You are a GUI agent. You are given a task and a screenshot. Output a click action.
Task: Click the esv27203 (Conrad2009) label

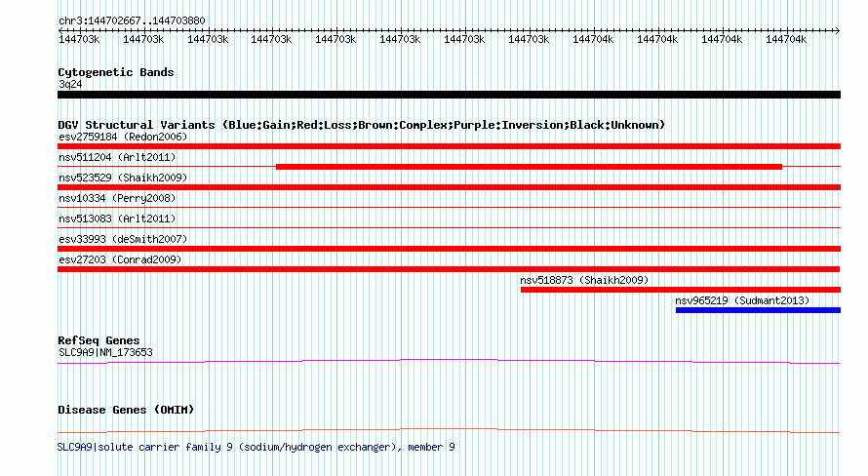click(x=120, y=259)
